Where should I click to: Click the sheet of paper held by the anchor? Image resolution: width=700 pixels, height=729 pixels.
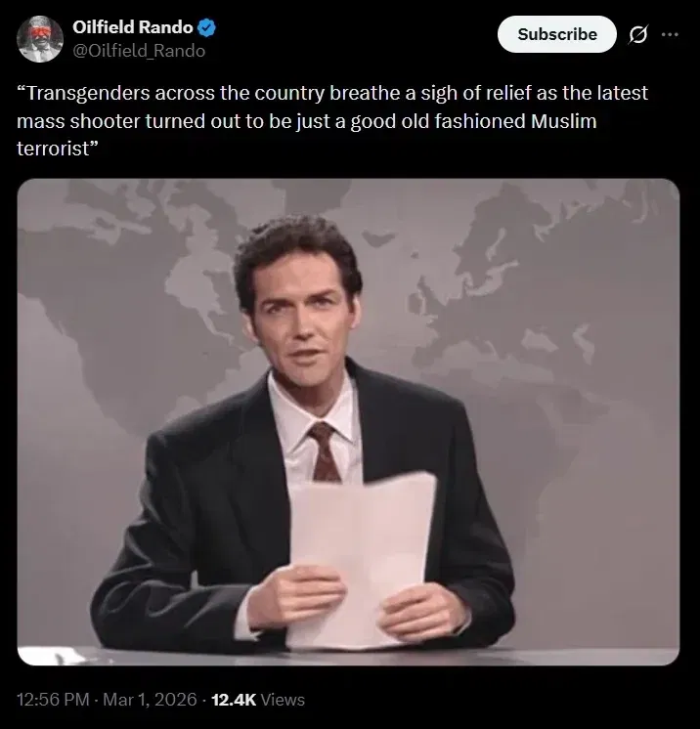point(361,558)
